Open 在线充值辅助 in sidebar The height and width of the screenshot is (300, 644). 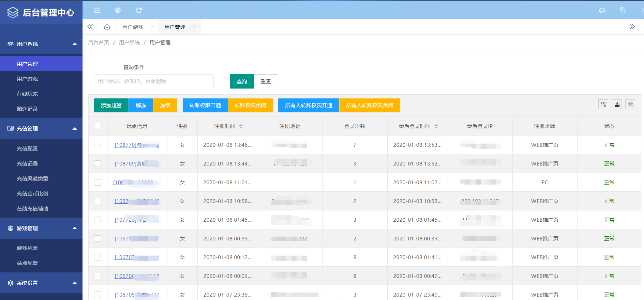(x=41, y=208)
